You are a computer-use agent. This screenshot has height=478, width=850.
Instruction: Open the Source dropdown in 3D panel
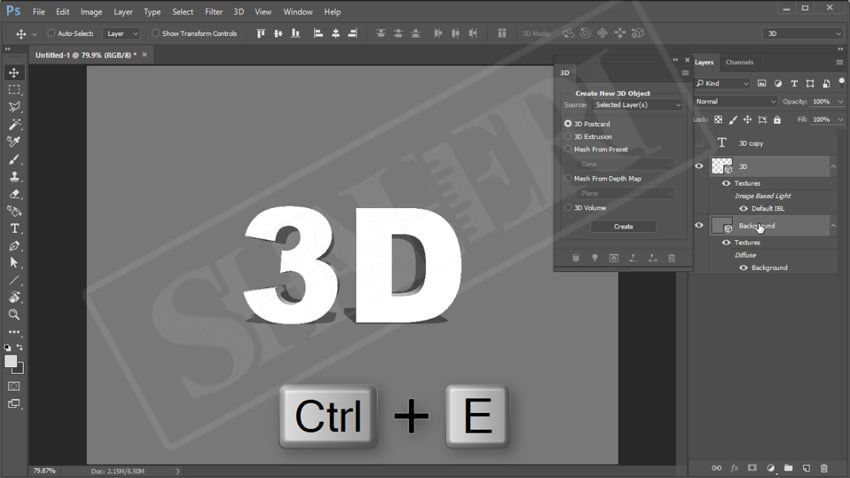636,105
